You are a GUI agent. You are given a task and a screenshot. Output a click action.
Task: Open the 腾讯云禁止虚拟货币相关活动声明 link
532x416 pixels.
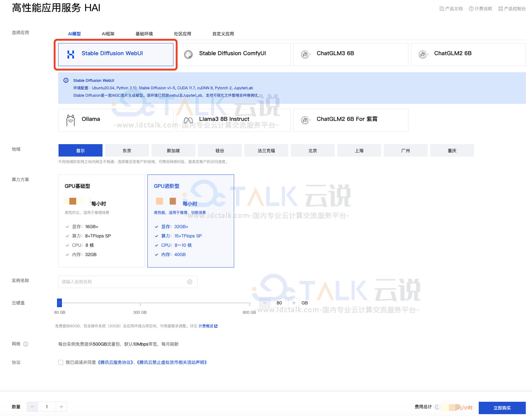pyautogui.click(x=172, y=362)
